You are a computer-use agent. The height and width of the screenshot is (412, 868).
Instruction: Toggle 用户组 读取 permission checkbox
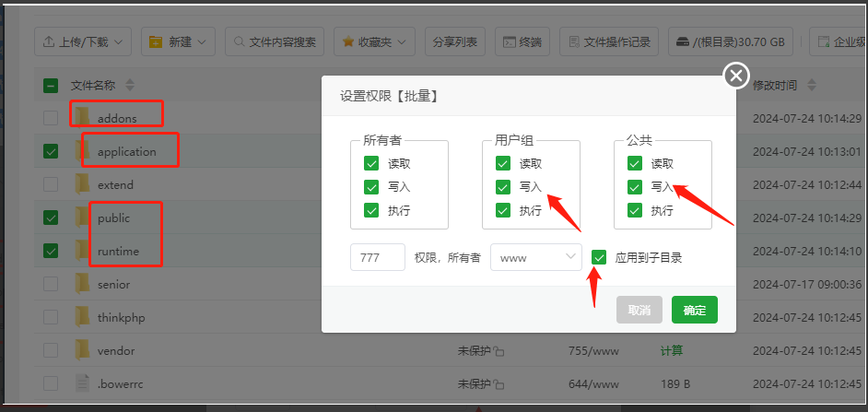[502, 163]
